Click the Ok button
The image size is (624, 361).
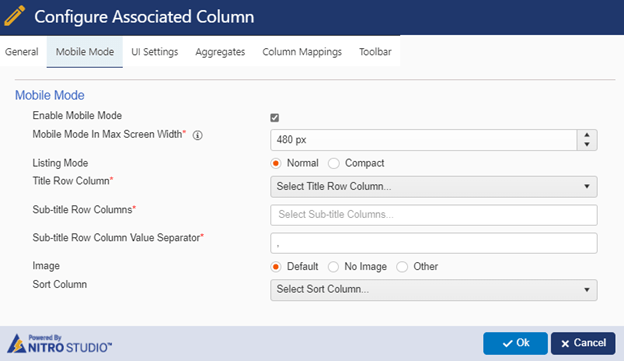[x=515, y=343]
